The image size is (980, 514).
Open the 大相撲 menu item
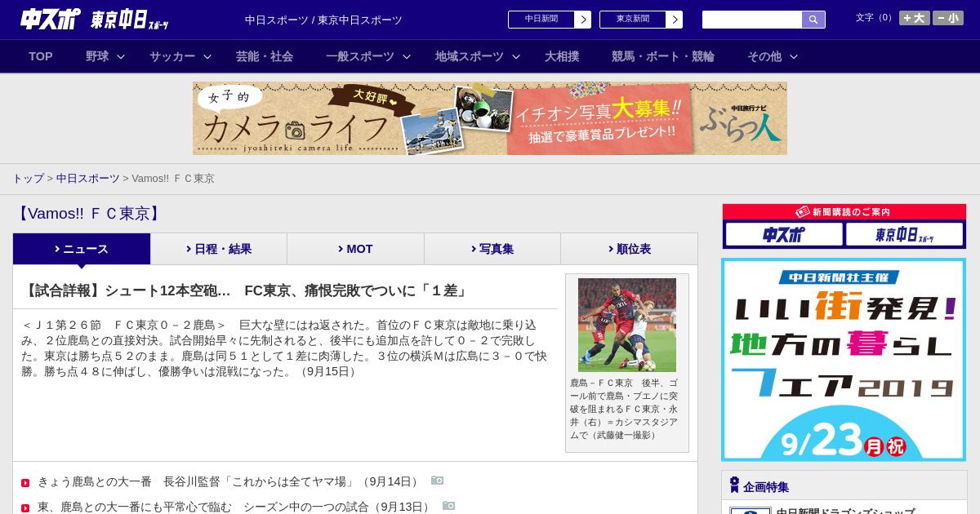point(562,56)
